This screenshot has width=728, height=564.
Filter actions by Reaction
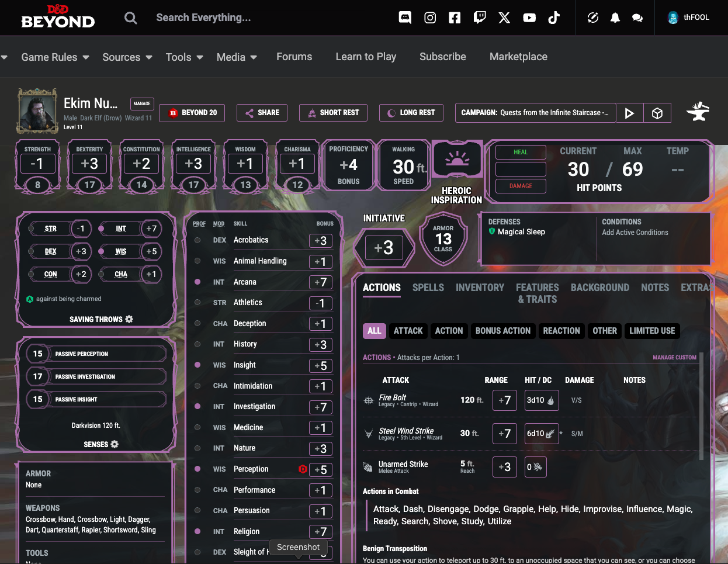click(x=561, y=331)
